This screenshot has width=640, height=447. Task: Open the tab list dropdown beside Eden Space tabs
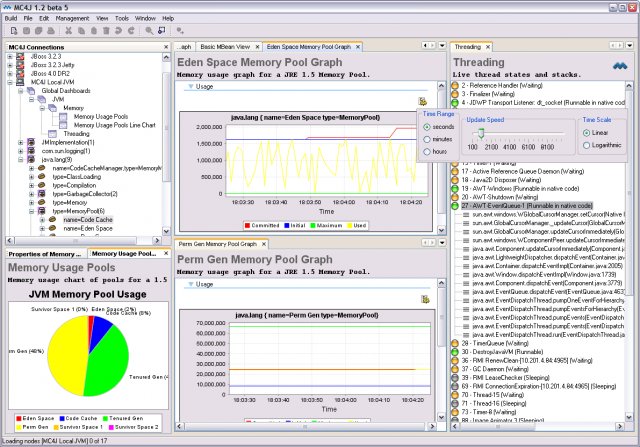[442, 45]
